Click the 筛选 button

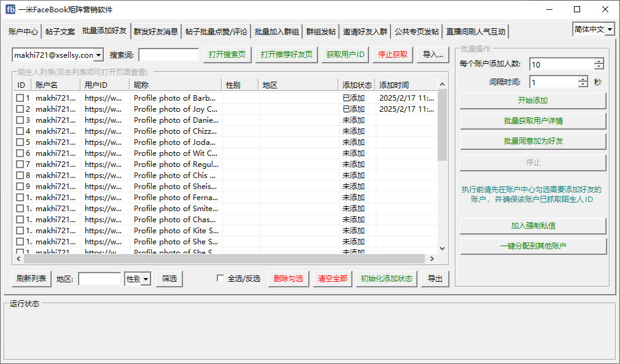tap(169, 279)
